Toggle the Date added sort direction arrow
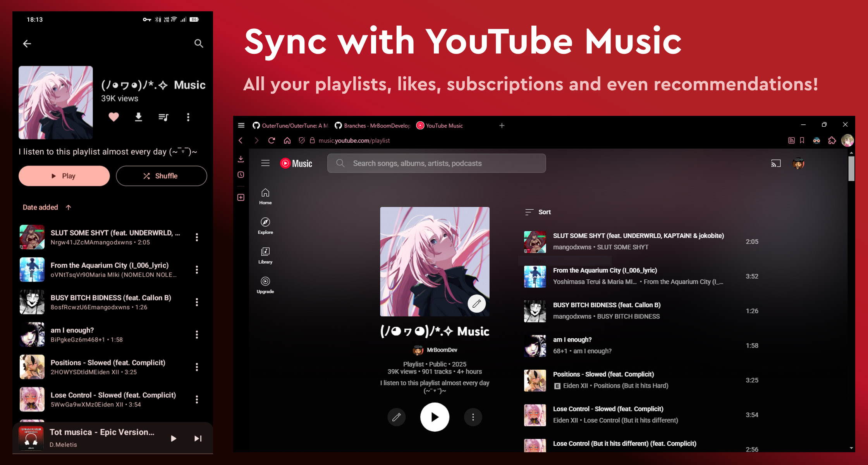Viewport: 868px width, 465px height. [x=68, y=207]
